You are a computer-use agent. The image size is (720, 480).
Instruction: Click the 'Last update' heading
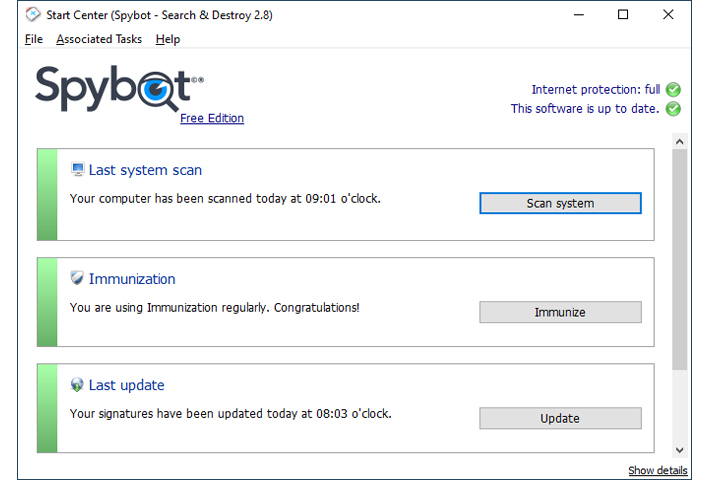click(126, 385)
